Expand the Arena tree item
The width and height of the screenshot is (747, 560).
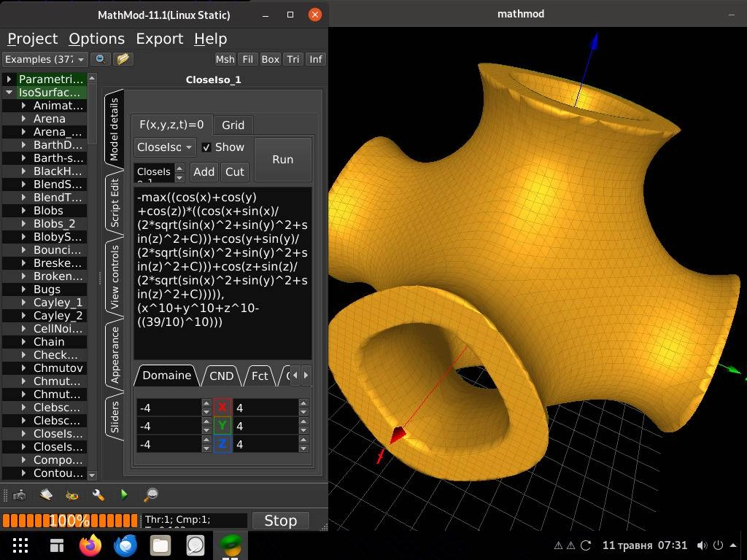(x=23, y=119)
